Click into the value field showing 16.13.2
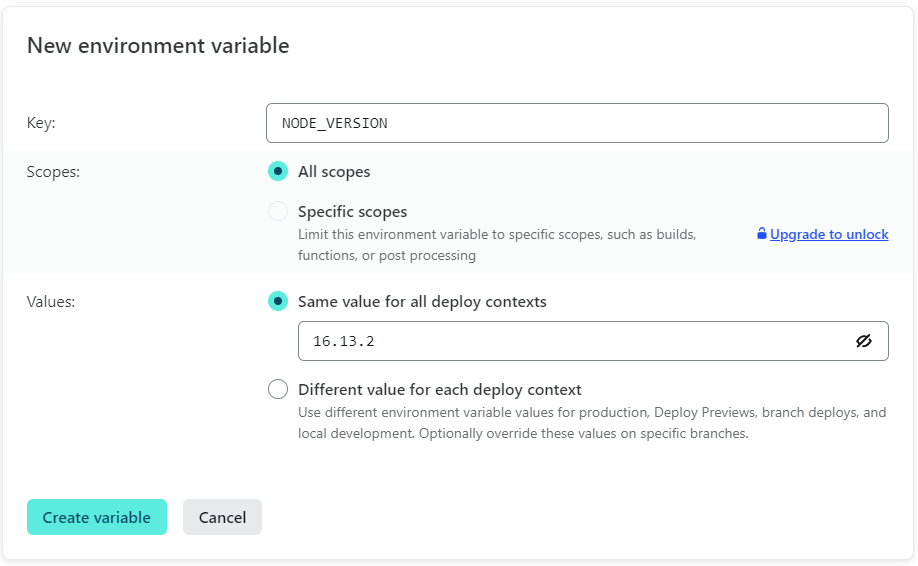 (x=570, y=341)
